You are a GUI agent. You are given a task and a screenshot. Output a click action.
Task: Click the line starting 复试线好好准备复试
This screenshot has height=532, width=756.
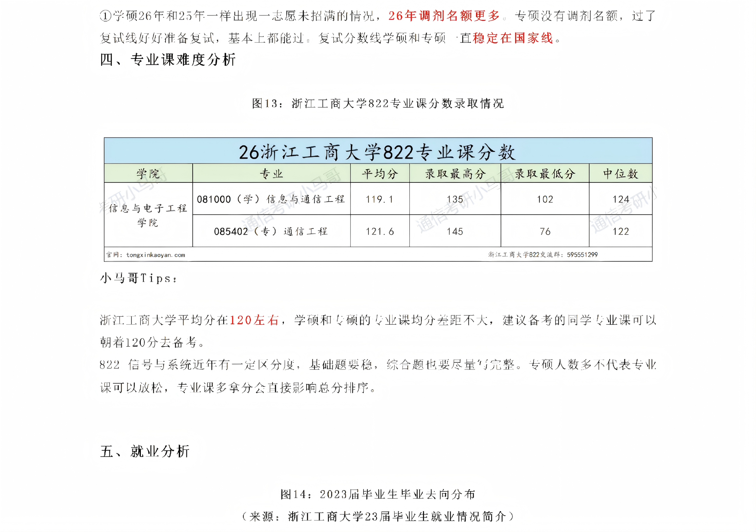coord(330,38)
